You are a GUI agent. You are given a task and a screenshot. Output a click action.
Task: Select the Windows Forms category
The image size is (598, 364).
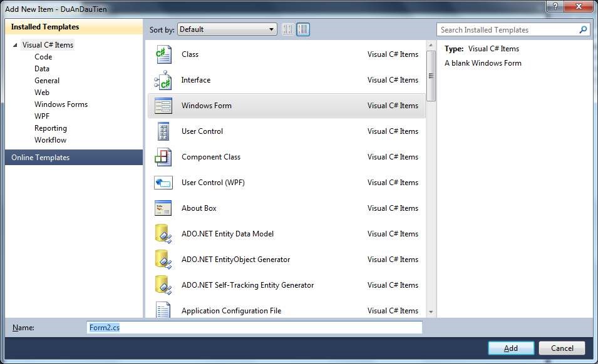tap(61, 104)
